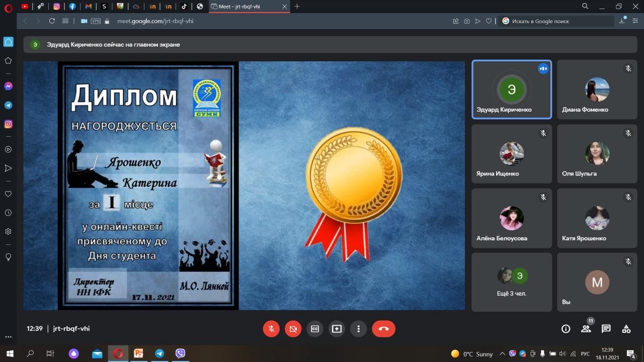Open the chat with everyone panel
This screenshot has width=644, height=362.
[606, 329]
